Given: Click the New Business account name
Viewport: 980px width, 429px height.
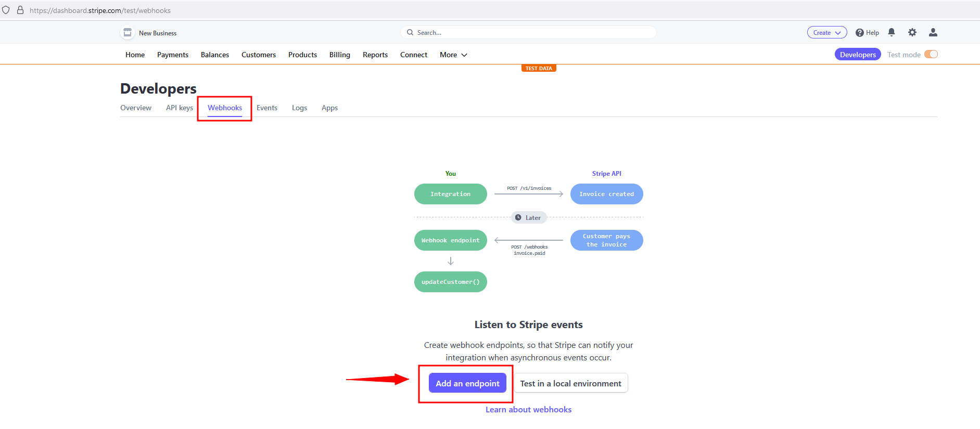Looking at the screenshot, I should point(158,33).
